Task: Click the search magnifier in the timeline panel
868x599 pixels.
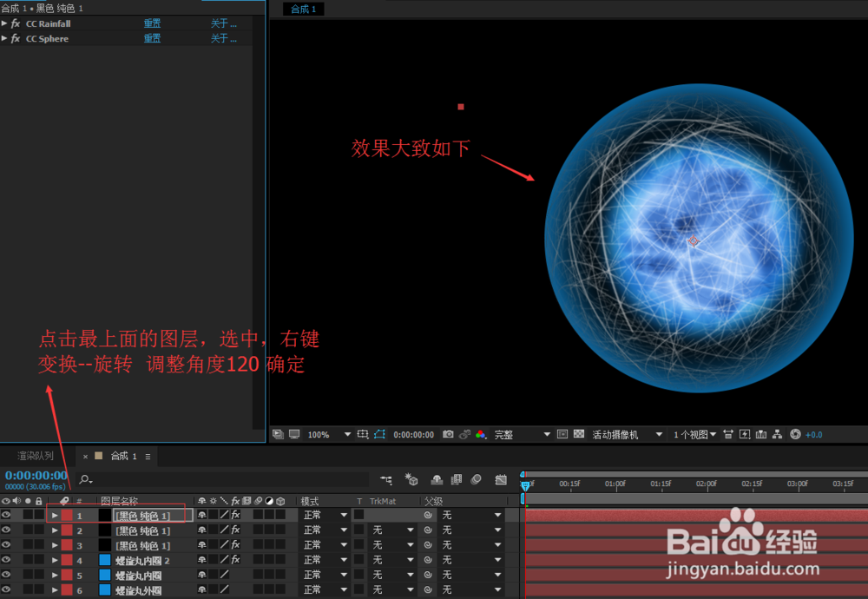Action: tap(84, 478)
